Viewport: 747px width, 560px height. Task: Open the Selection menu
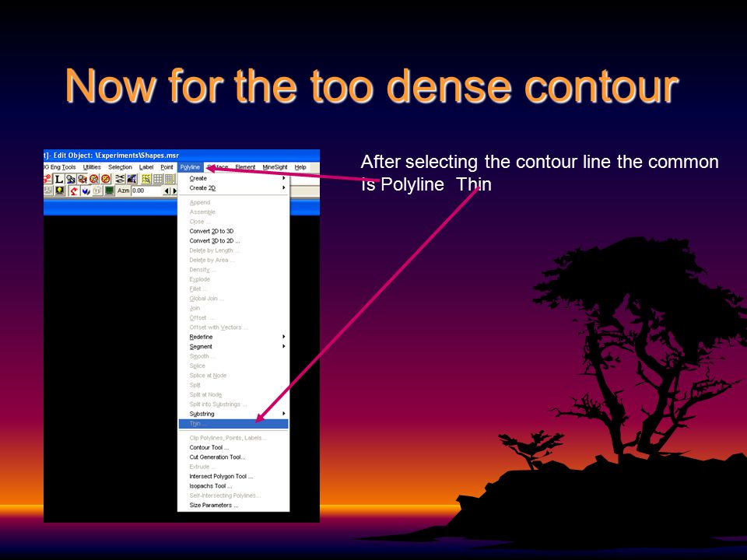pyautogui.click(x=120, y=167)
